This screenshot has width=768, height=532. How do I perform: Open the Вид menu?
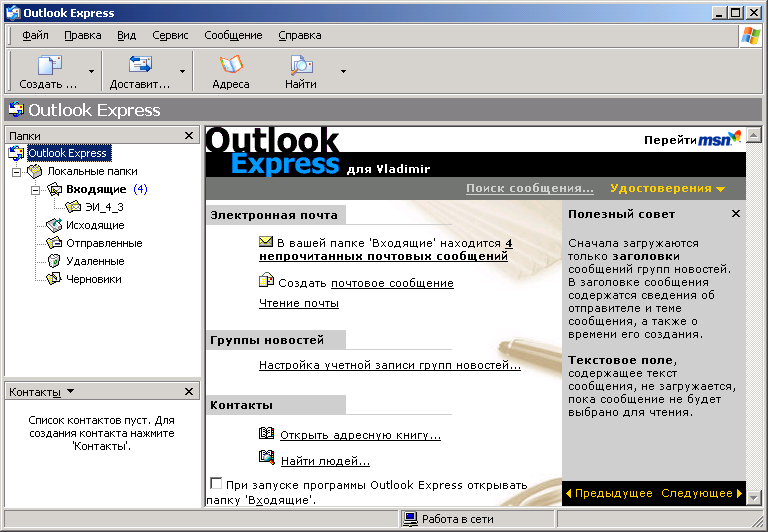[x=126, y=35]
